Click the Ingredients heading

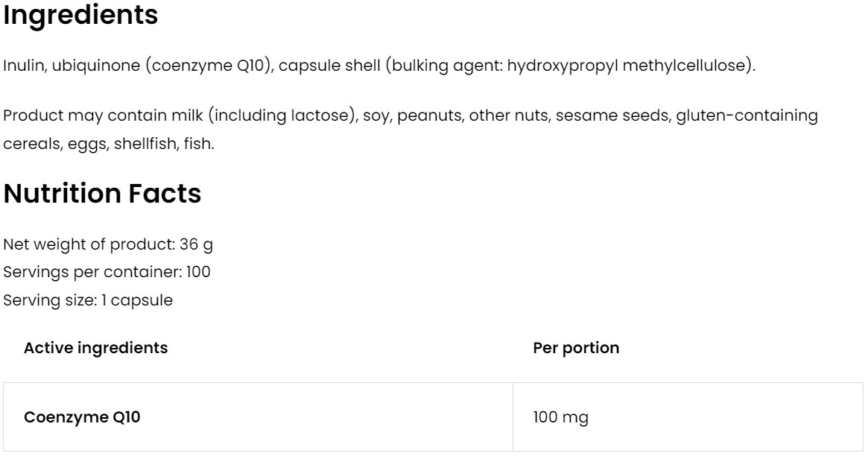point(80,16)
